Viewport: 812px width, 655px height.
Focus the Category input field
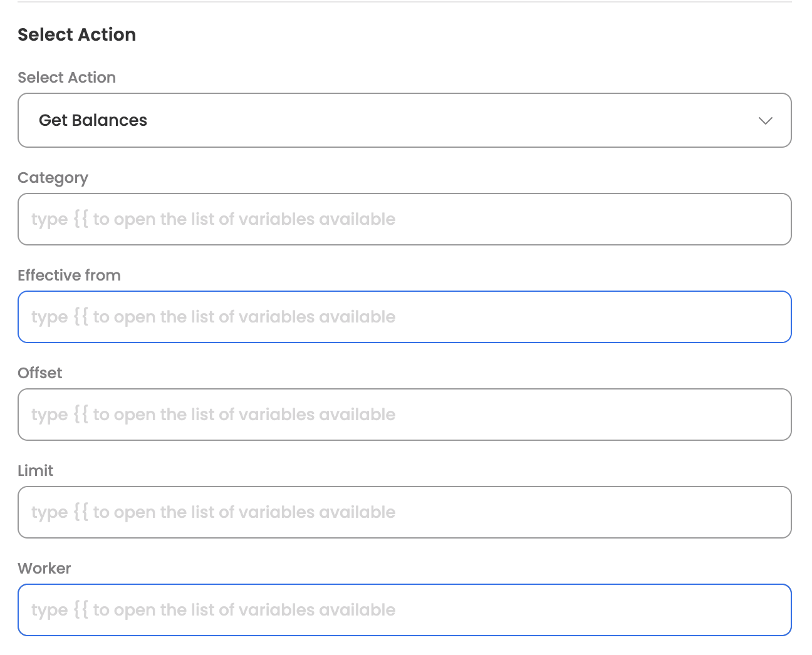(x=564, y=219)
